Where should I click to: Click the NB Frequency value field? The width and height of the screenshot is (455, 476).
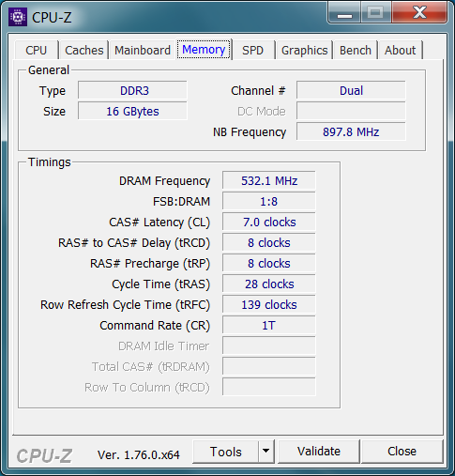pyautogui.click(x=351, y=131)
